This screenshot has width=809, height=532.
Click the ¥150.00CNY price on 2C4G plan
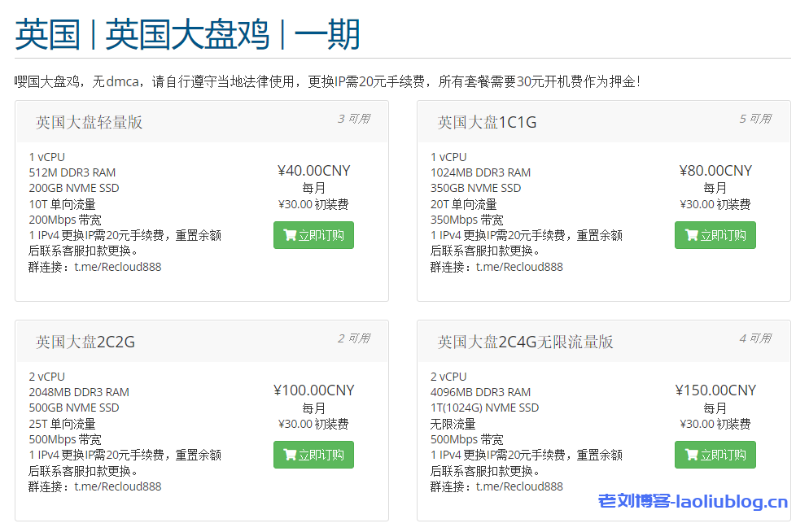(x=715, y=390)
